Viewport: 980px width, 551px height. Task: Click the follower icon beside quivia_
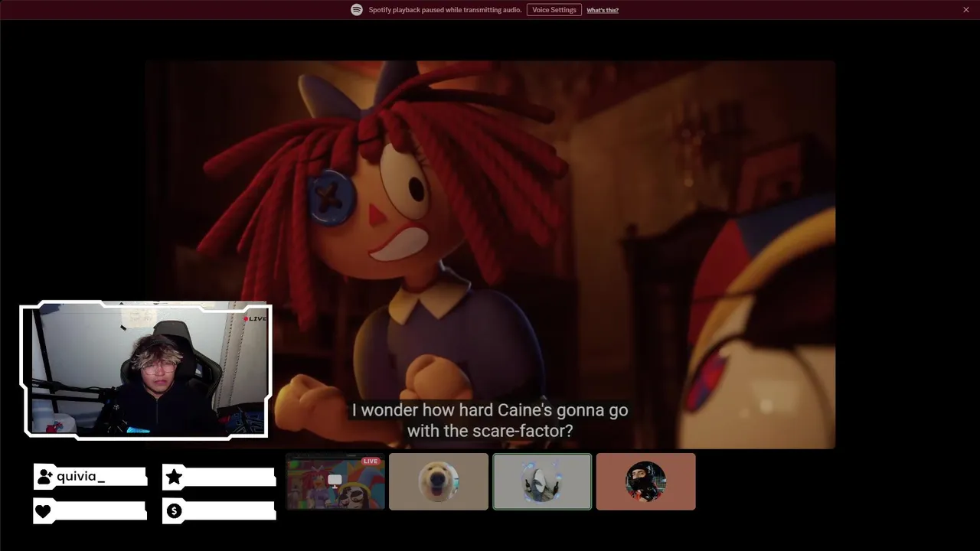click(x=44, y=477)
